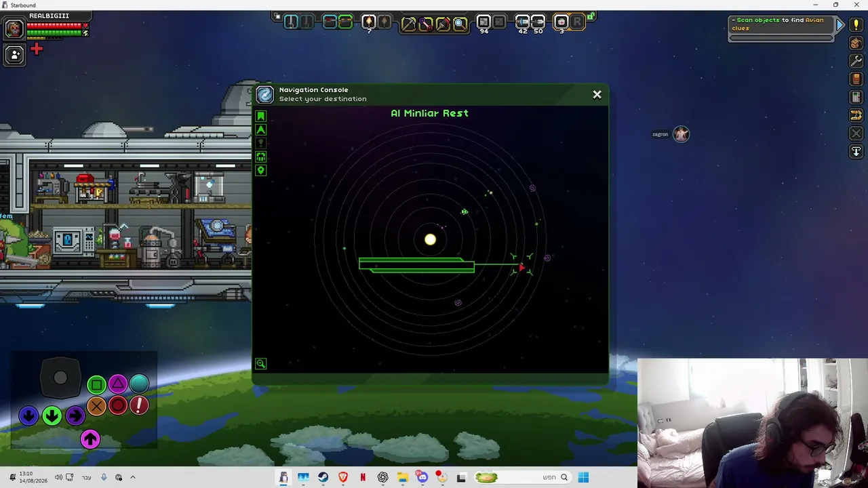Click the virtual joystick overlay
This screenshot has height=488, width=868.
click(60, 378)
